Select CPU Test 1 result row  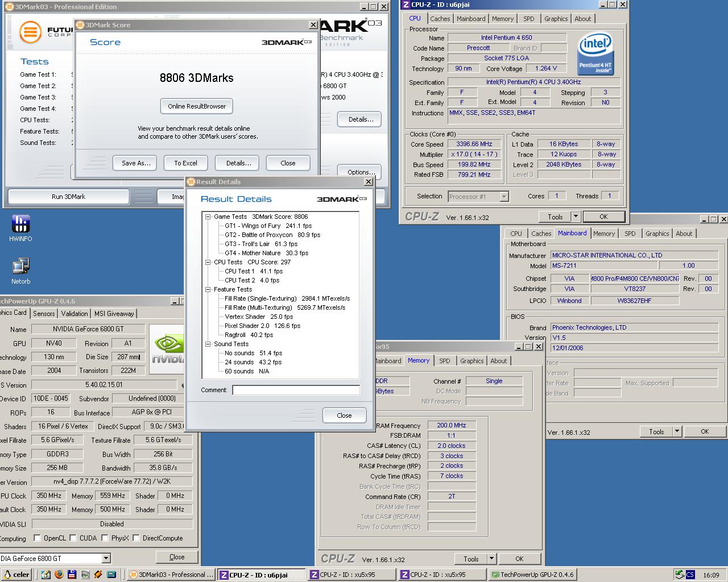[253, 271]
